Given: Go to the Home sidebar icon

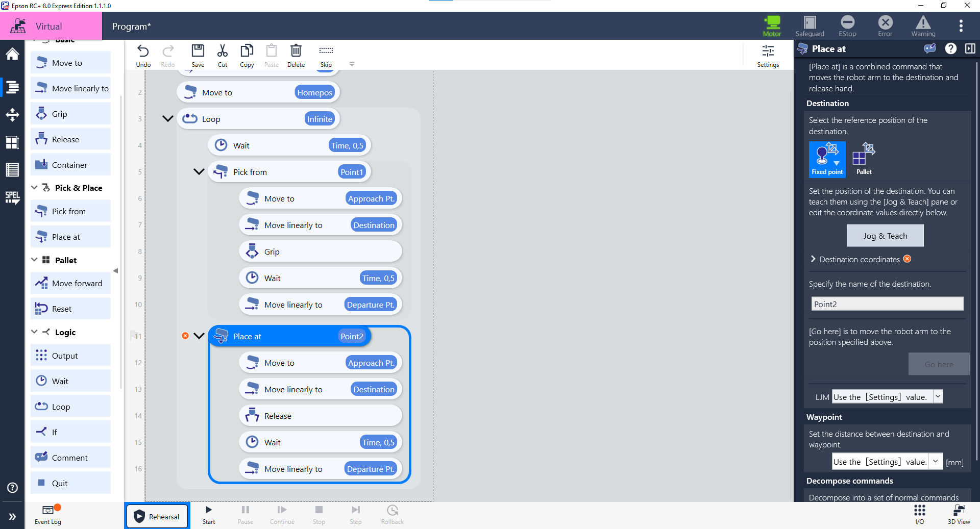Looking at the screenshot, I should click(x=12, y=54).
